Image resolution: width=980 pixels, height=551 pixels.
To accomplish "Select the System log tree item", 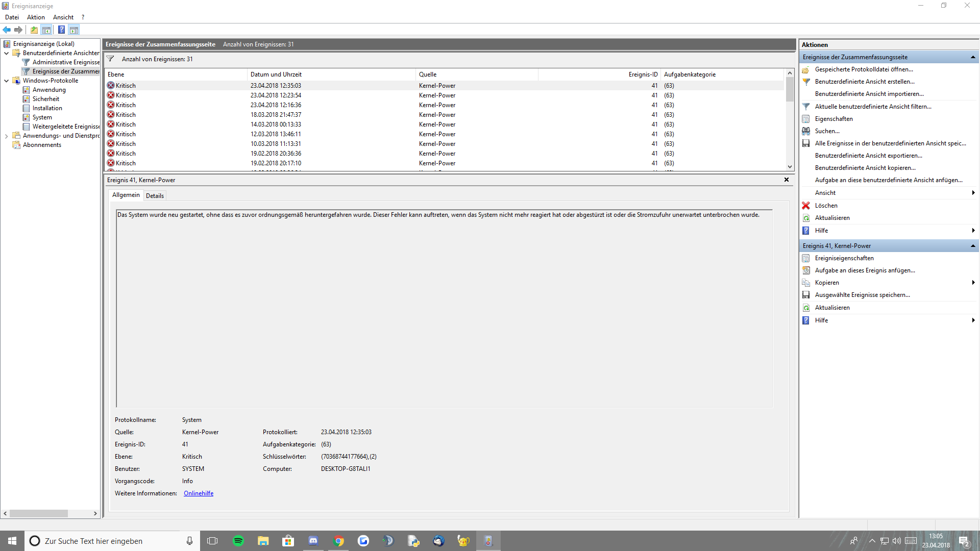I will tap(42, 117).
